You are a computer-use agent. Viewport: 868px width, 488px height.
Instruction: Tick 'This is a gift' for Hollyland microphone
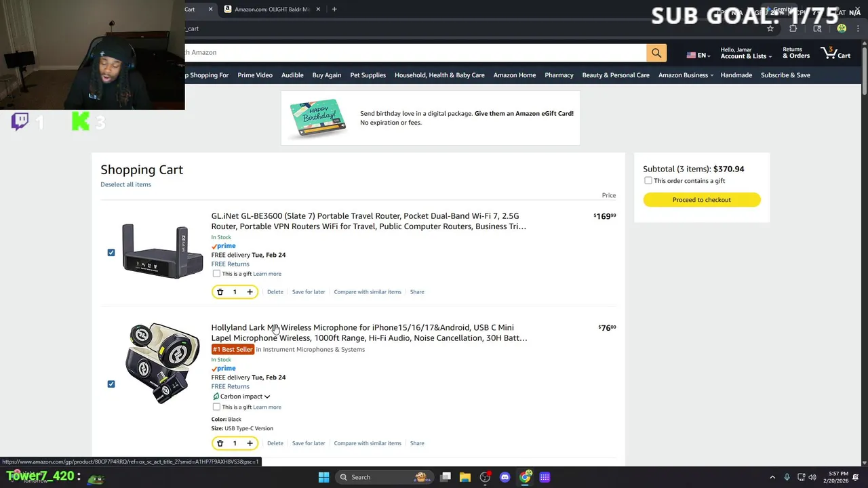coord(216,407)
